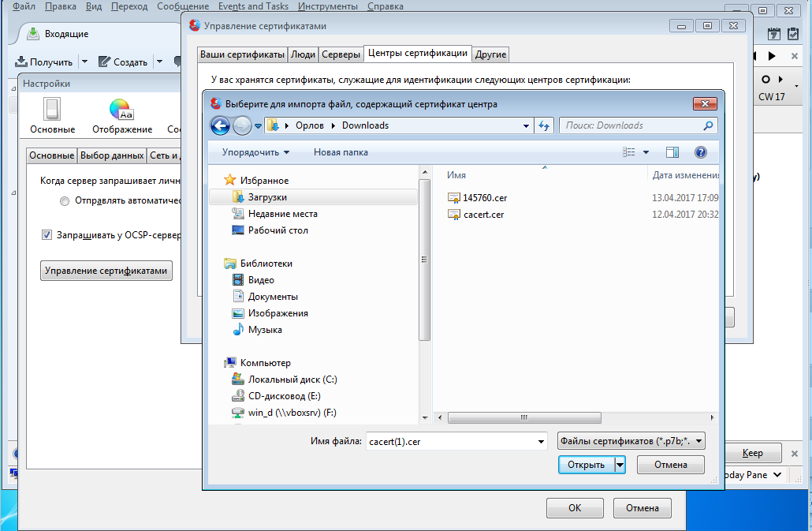The image size is (812, 531).
Task: Open Документы library
Action: (265, 297)
